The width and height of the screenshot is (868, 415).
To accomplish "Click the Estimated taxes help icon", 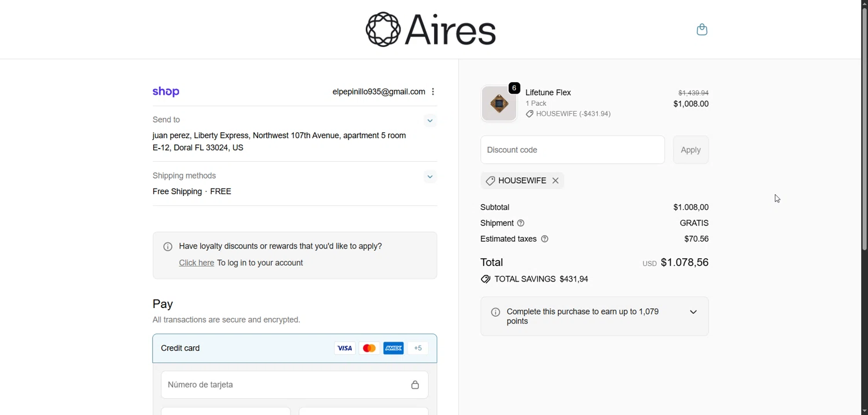I will (x=545, y=239).
